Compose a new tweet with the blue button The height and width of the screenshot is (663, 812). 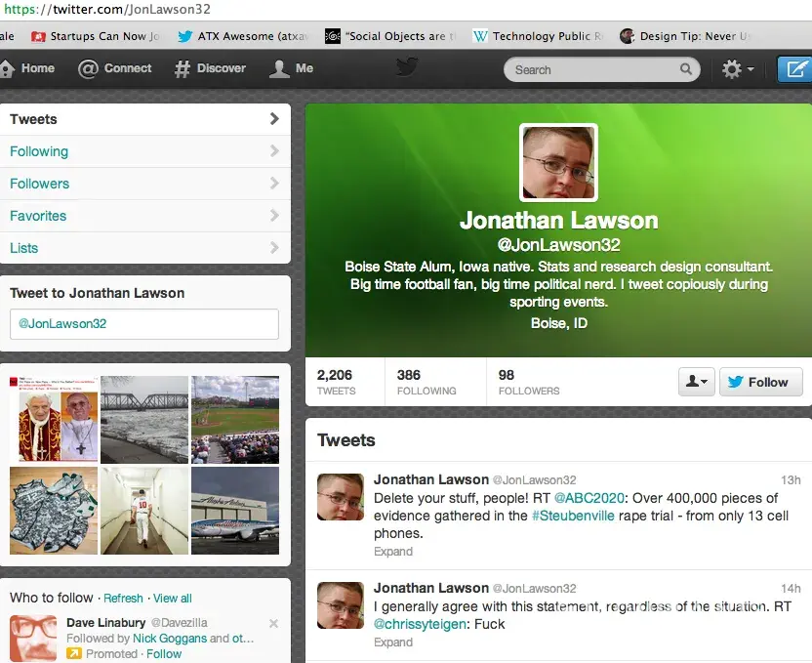794,69
